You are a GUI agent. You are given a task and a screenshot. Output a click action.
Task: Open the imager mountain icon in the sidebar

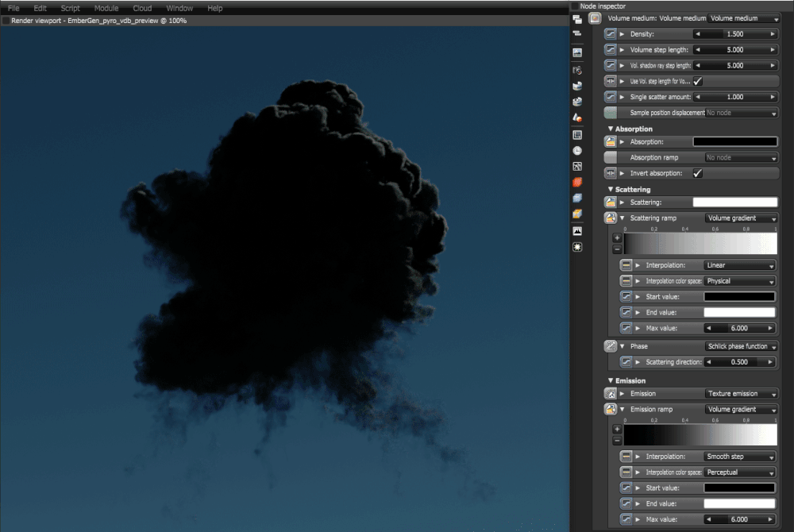pyautogui.click(x=577, y=231)
